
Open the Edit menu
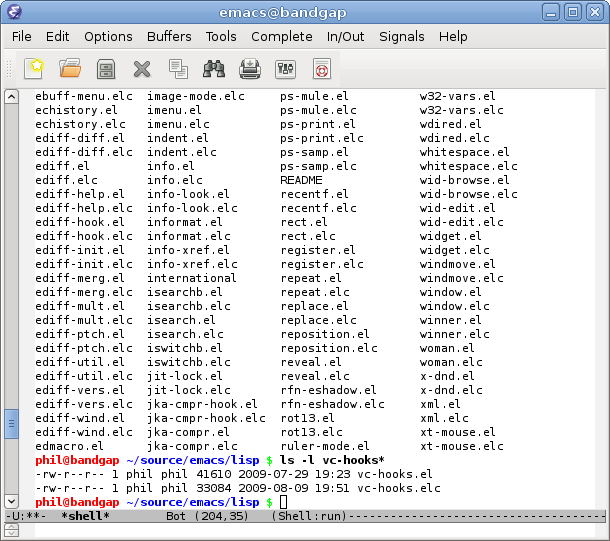tap(57, 37)
